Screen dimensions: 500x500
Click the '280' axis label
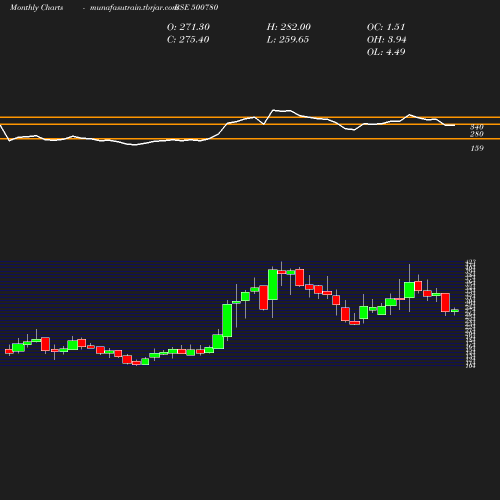pos(477,134)
